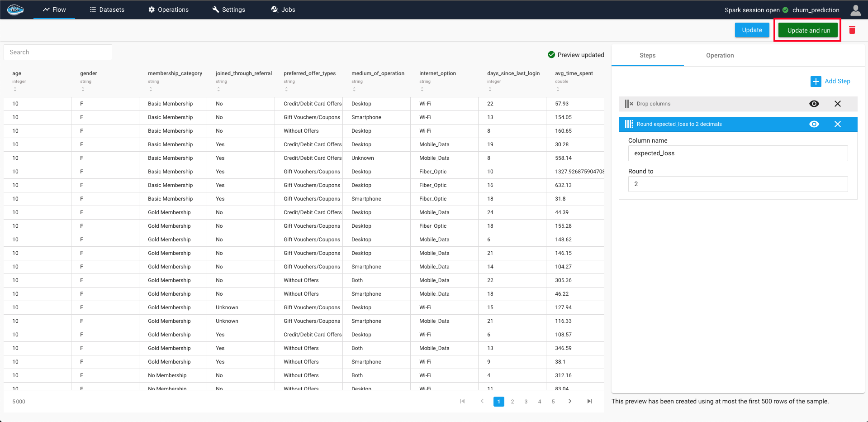Click the Search input field

(58, 52)
